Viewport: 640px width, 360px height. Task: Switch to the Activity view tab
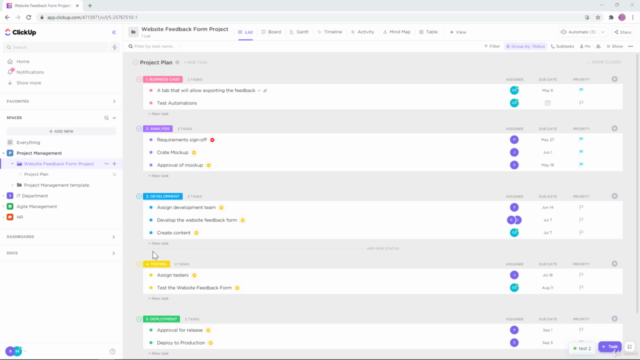click(x=362, y=32)
